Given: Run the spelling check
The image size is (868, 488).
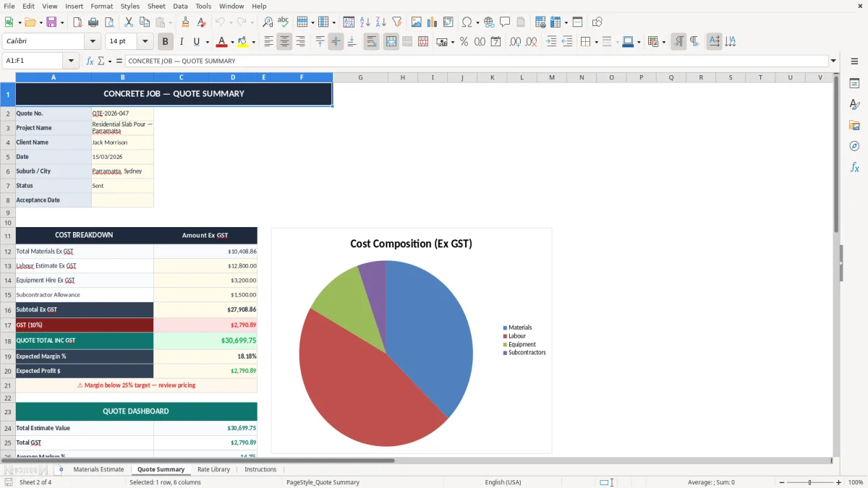Looking at the screenshot, I should pos(284,22).
